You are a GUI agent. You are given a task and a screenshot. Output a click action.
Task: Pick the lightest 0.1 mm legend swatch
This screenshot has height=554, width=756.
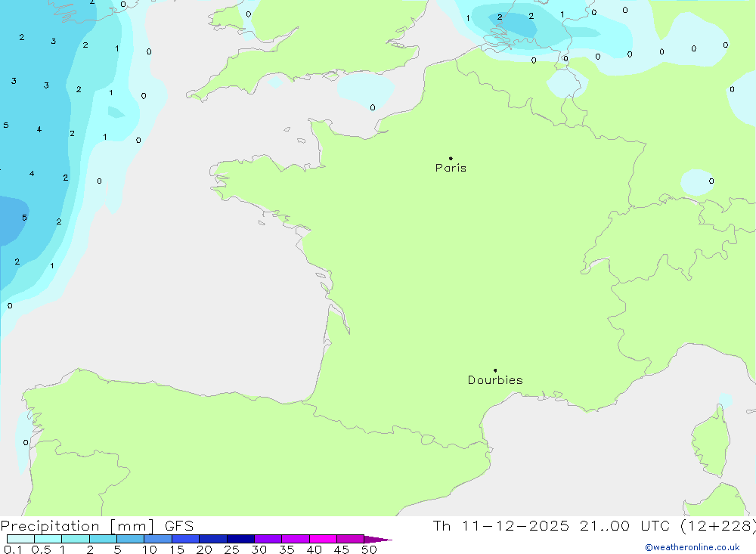pyautogui.click(x=20, y=539)
